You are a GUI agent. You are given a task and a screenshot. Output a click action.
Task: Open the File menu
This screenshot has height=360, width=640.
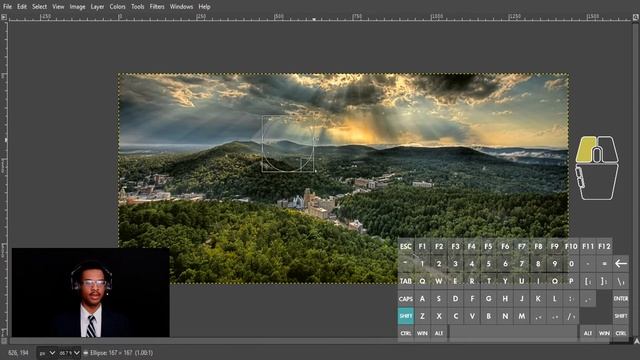(x=7, y=7)
